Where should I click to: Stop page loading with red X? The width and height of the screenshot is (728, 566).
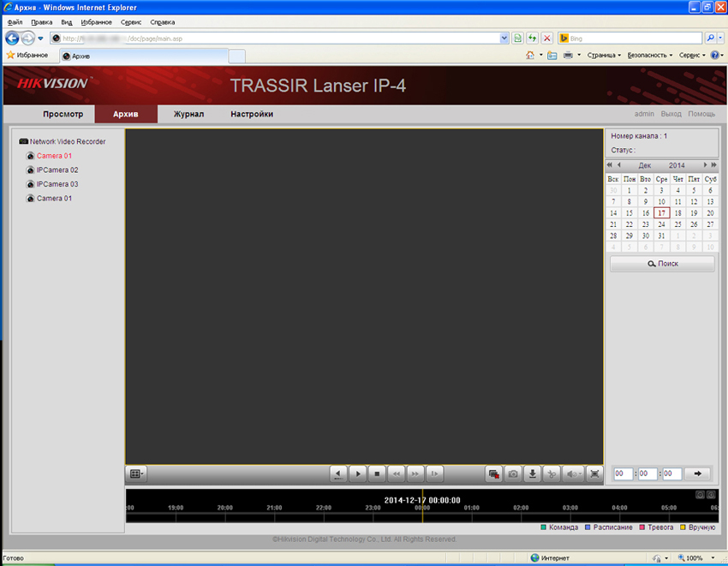coord(547,38)
